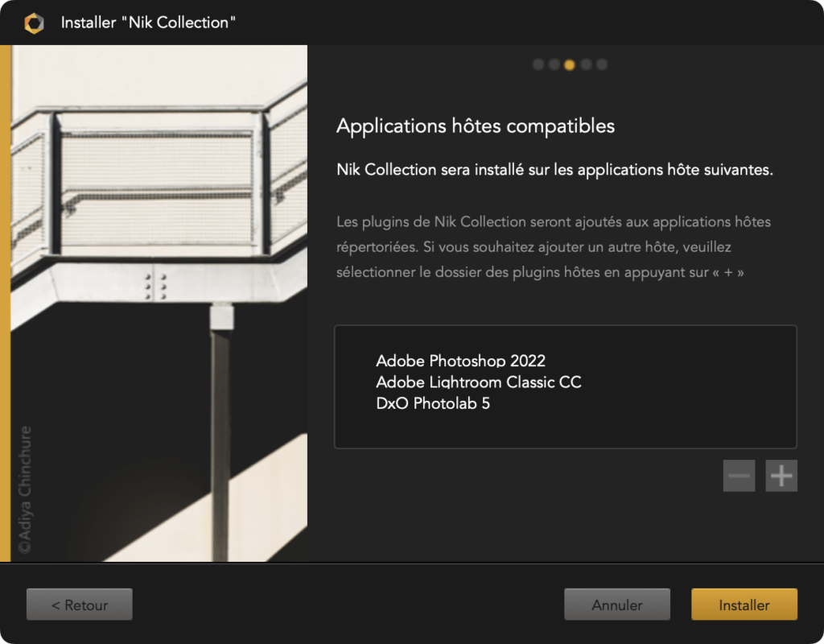Select Adobe Lightroom Classic CC in the list
The width and height of the screenshot is (824, 644).
tap(479, 382)
